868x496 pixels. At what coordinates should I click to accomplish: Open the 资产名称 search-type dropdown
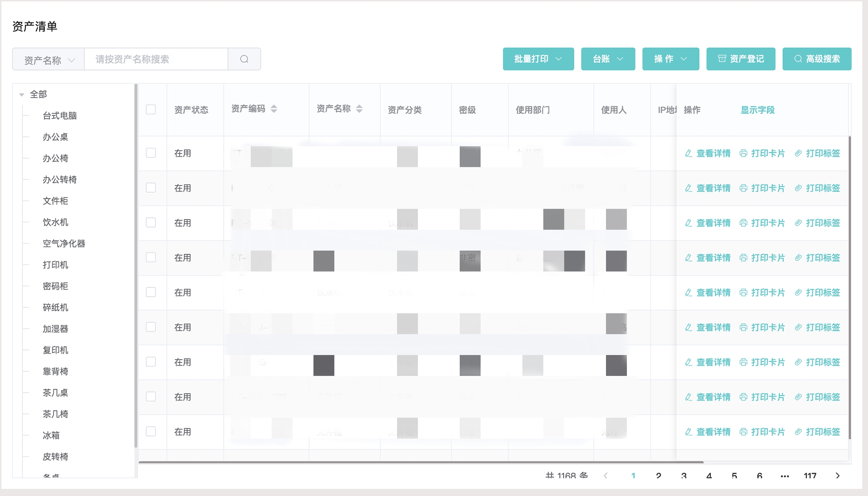pyautogui.click(x=49, y=60)
